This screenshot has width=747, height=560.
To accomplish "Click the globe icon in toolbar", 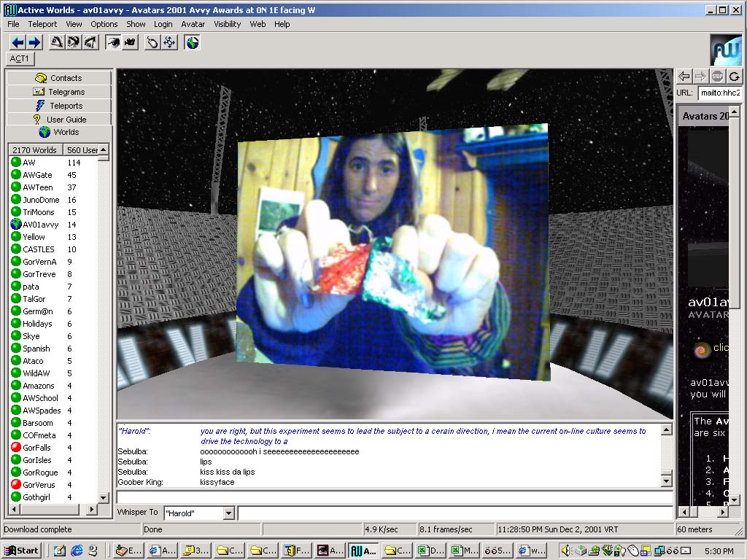I will [x=192, y=42].
